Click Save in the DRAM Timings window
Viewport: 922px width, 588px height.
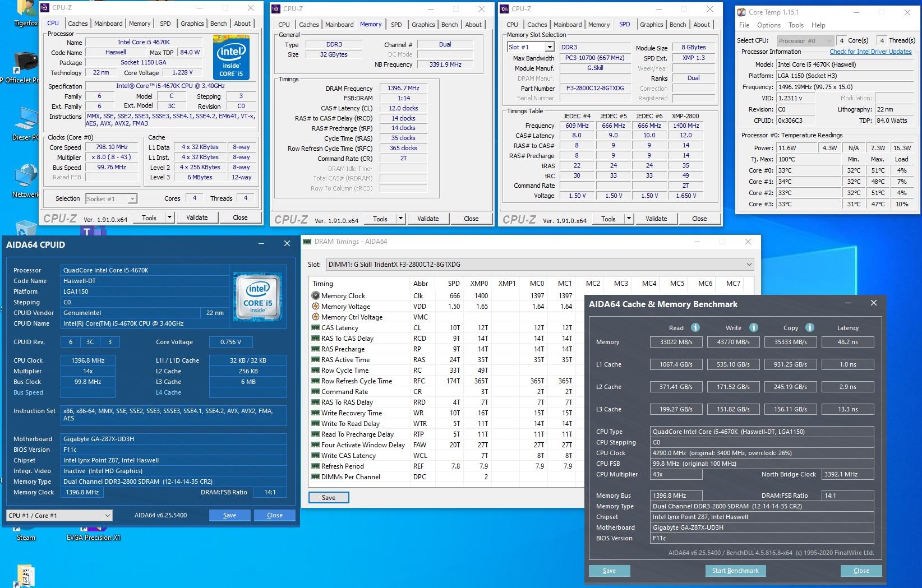click(329, 497)
